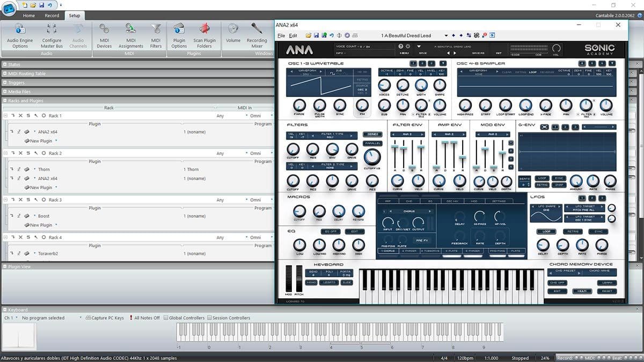Click the MULTI button in Chord Memory
Image resolution: width=644 pixels, height=362 pixels.
coord(582,291)
